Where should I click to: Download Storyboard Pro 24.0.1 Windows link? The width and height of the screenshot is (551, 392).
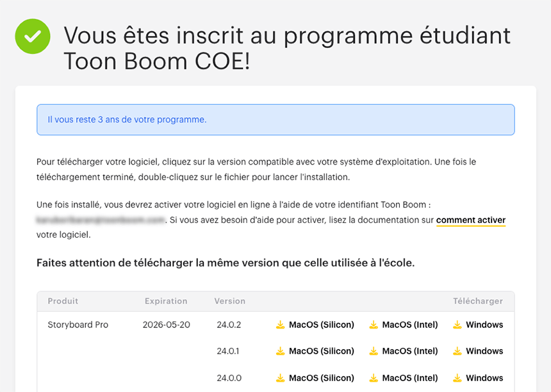(484, 351)
